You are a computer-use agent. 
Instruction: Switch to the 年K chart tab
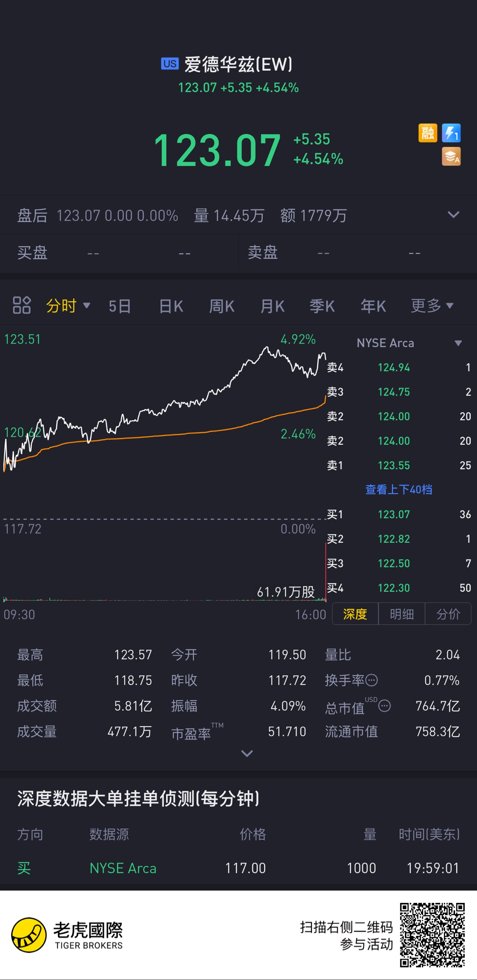(373, 306)
